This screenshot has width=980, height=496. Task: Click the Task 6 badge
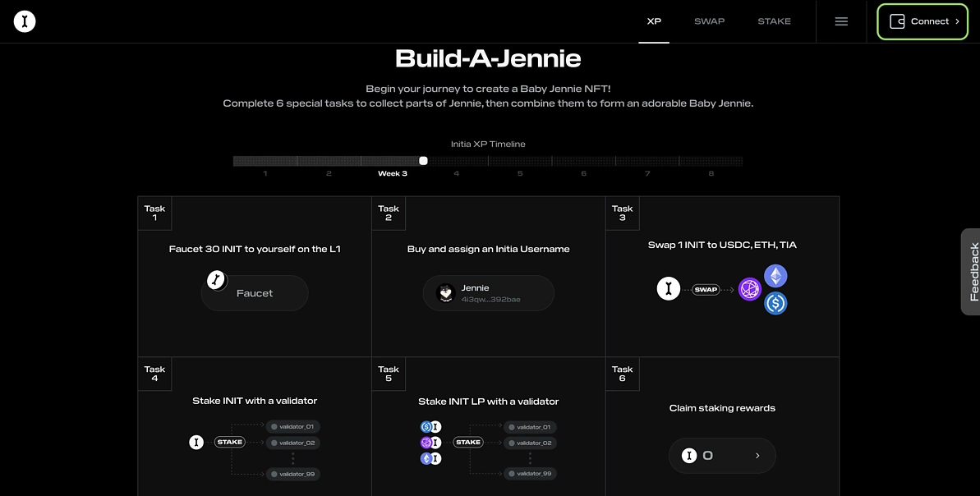622,374
